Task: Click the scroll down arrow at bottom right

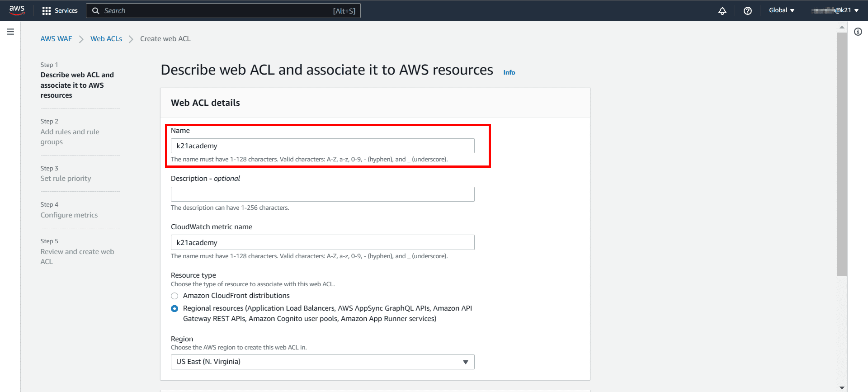Action: [x=842, y=387]
